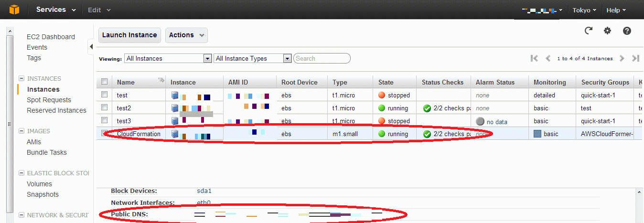Uncheck the CloudFormation instance checkbox
Screen dimensions: 644x223
point(104,133)
